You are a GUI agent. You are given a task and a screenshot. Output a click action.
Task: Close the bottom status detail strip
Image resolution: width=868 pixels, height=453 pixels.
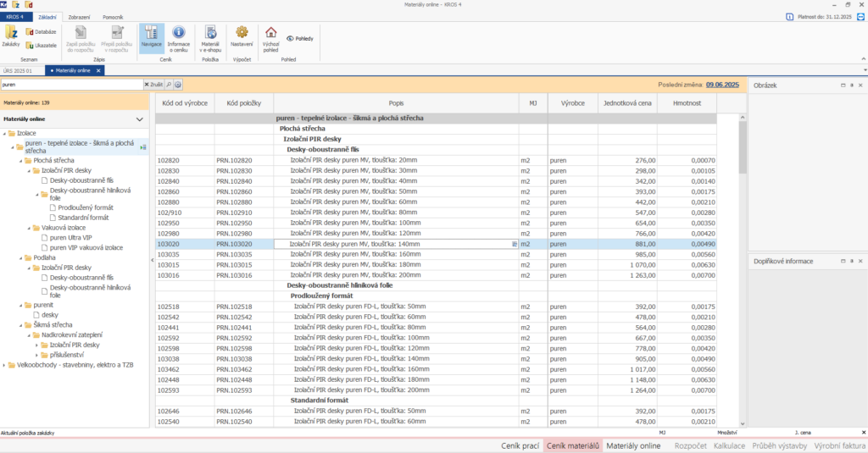(864, 433)
